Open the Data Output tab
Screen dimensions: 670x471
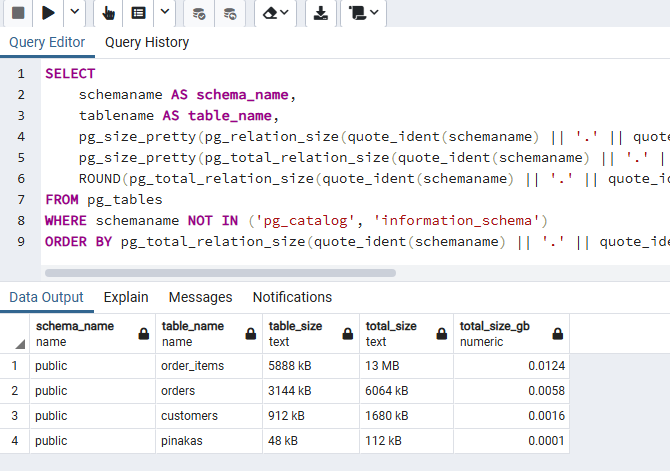[x=46, y=297]
